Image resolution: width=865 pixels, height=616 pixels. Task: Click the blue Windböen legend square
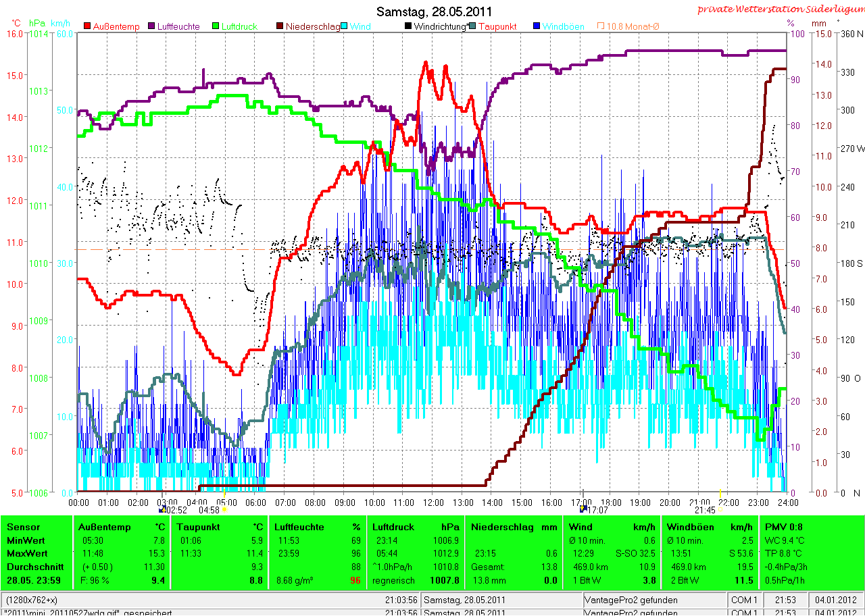point(537,26)
